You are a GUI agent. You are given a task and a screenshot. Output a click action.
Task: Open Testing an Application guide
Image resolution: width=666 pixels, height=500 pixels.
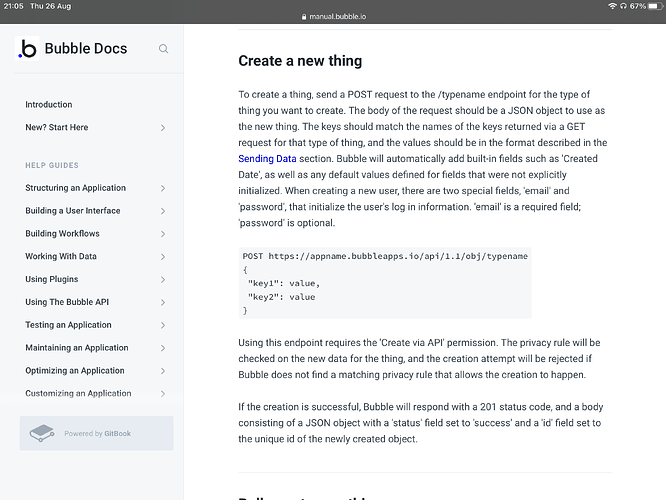coord(68,325)
